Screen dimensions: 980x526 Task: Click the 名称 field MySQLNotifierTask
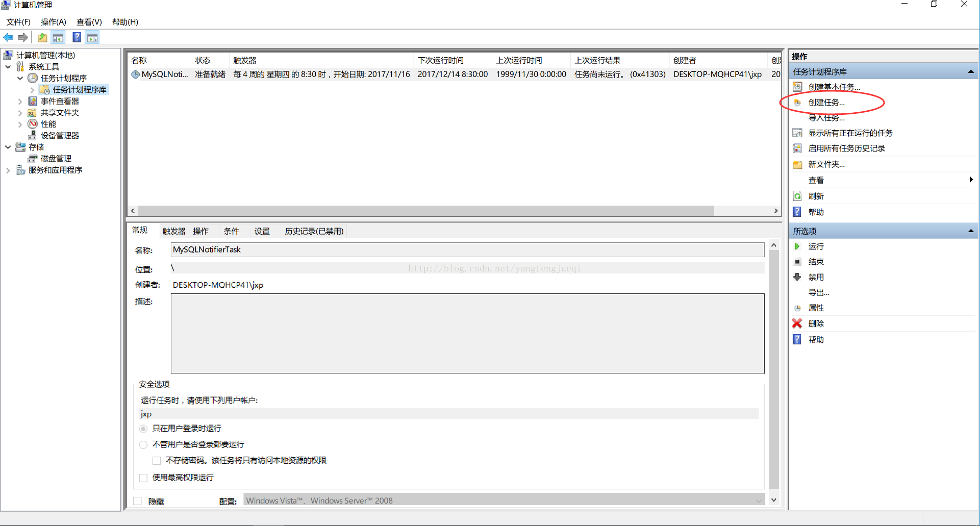click(x=467, y=249)
